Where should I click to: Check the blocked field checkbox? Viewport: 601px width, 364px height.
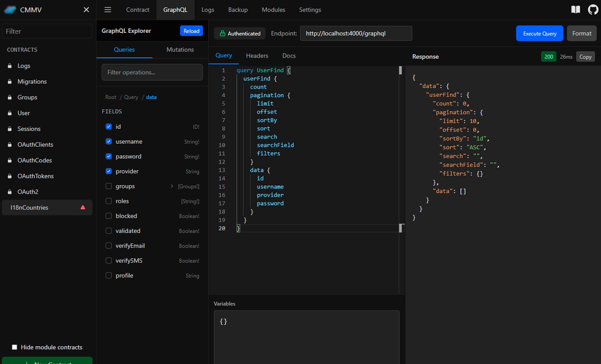pos(109,216)
